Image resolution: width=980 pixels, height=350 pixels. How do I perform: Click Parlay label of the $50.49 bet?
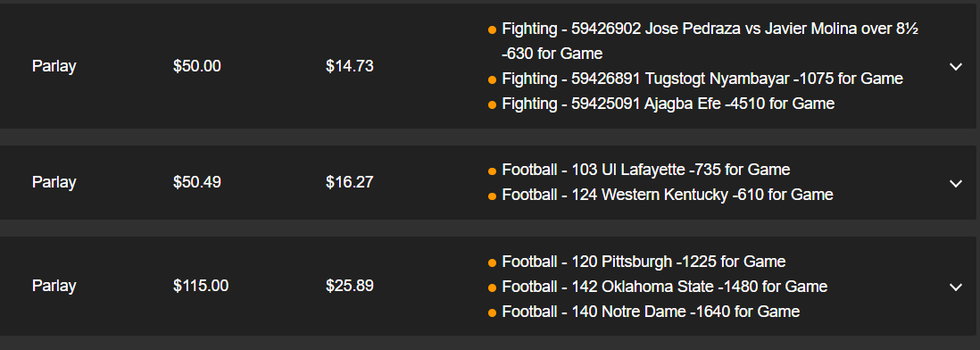(54, 182)
